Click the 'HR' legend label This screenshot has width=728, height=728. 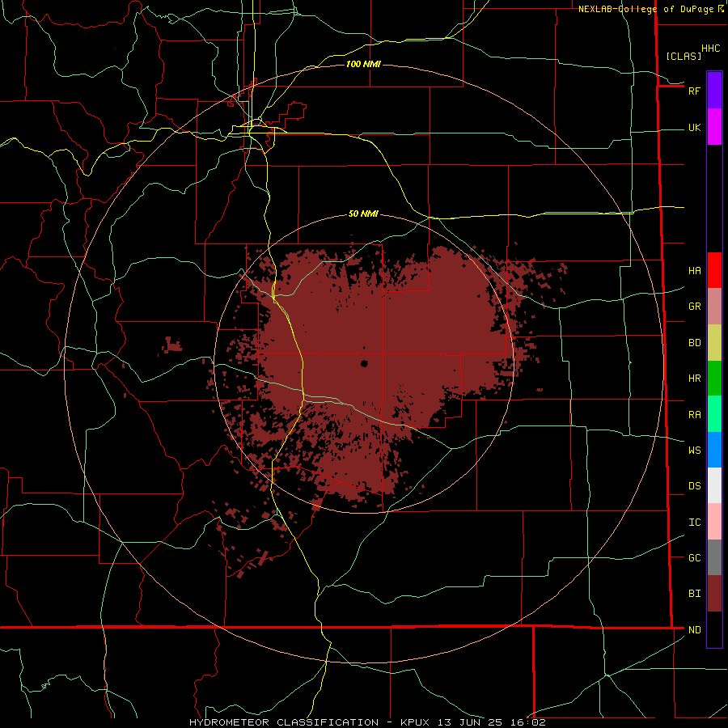694,379
